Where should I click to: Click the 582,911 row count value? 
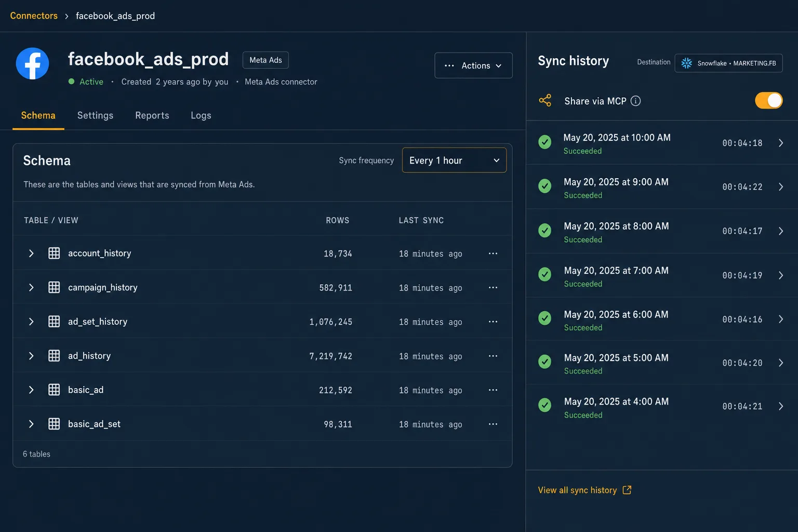click(336, 287)
